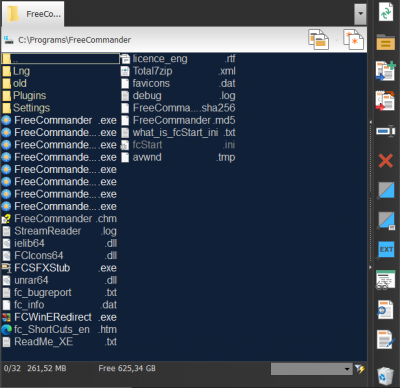Open the Recycle Bin icon in sidebar
This screenshot has height=388, width=400.
coord(386,376)
